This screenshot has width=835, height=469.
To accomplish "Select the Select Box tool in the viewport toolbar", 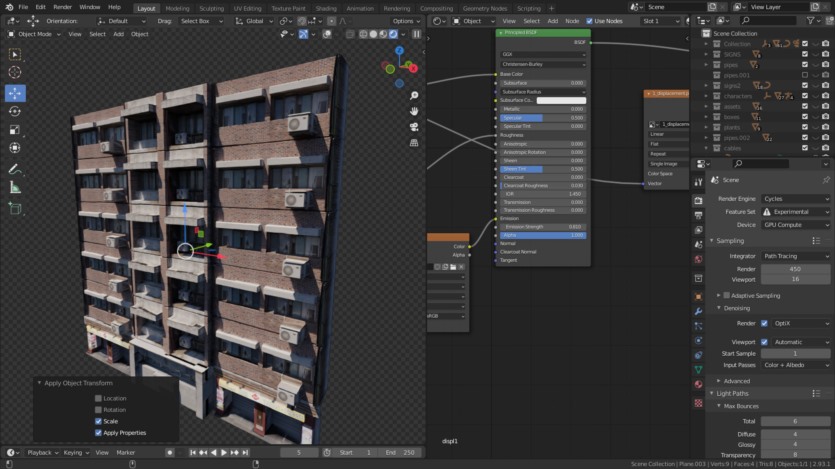I will pos(15,54).
